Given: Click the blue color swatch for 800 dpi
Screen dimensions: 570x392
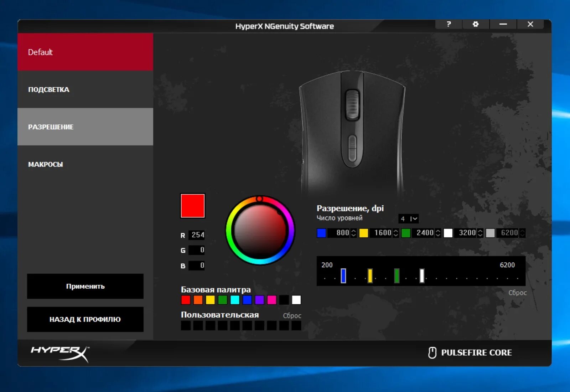Looking at the screenshot, I should 321,233.
